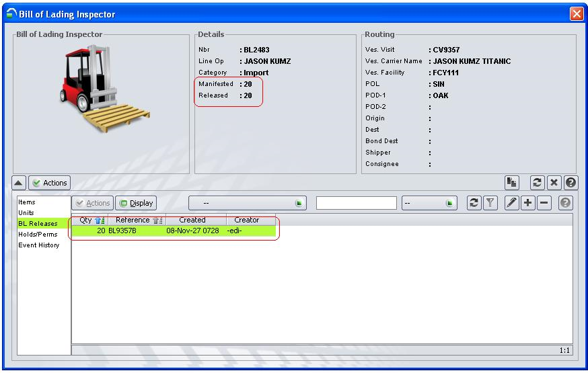This screenshot has height=373, width=588.
Task: Click the upper X icon beside the refresh icon
Action: tap(554, 183)
